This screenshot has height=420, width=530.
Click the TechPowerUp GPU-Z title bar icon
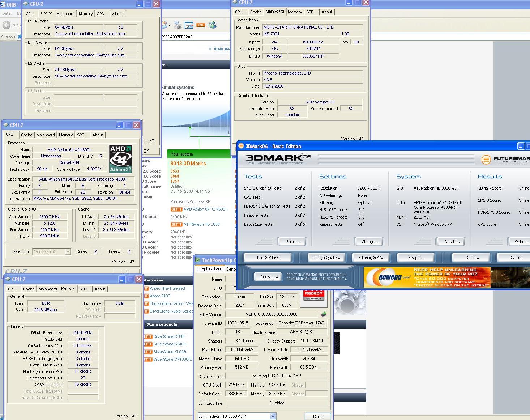click(198, 260)
